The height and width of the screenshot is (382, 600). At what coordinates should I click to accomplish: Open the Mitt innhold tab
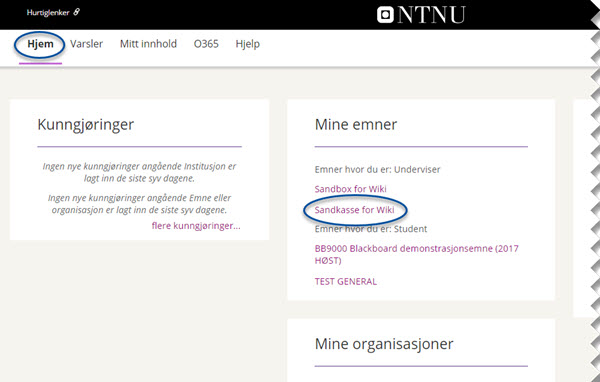148,44
